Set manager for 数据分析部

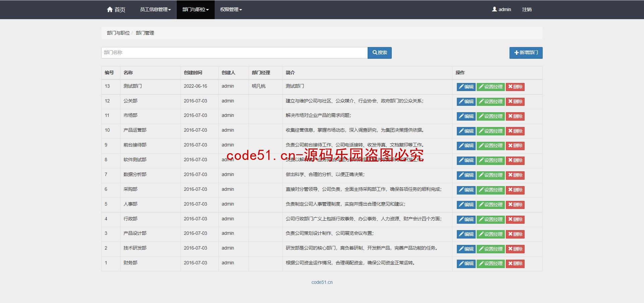(491, 175)
